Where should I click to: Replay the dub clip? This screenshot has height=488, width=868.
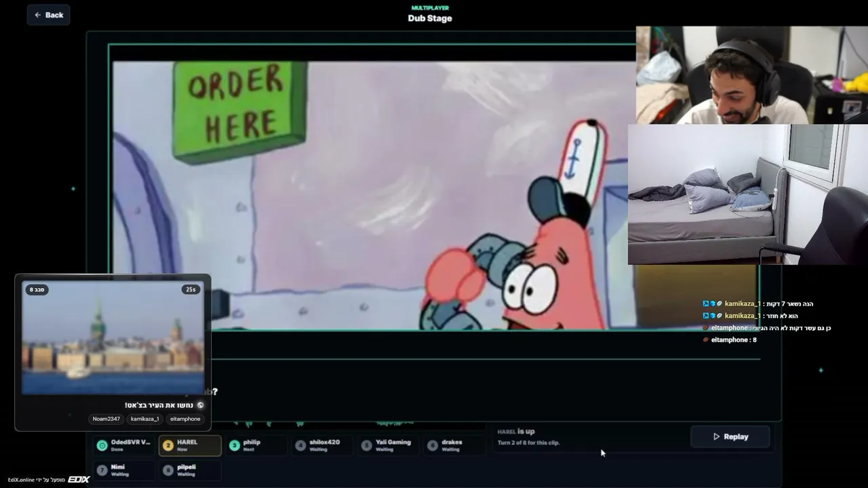click(730, 437)
